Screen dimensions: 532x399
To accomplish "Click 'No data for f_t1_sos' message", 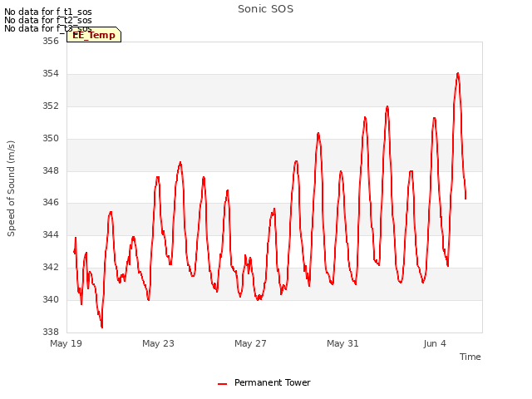I will [x=48, y=12].
